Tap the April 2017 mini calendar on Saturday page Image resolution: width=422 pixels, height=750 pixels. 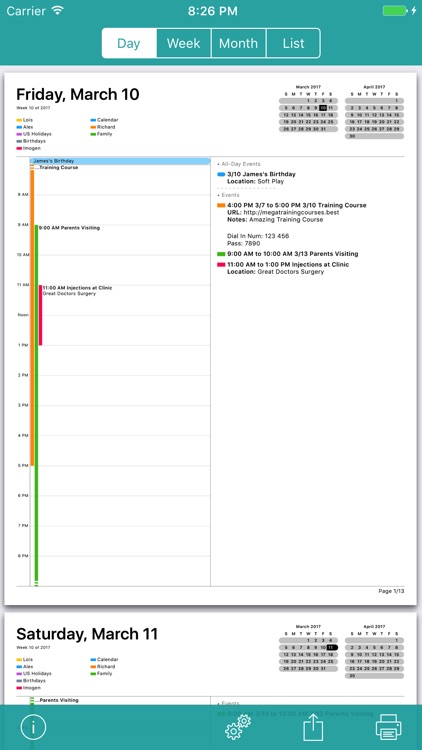pyautogui.click(x=374, y=651)
